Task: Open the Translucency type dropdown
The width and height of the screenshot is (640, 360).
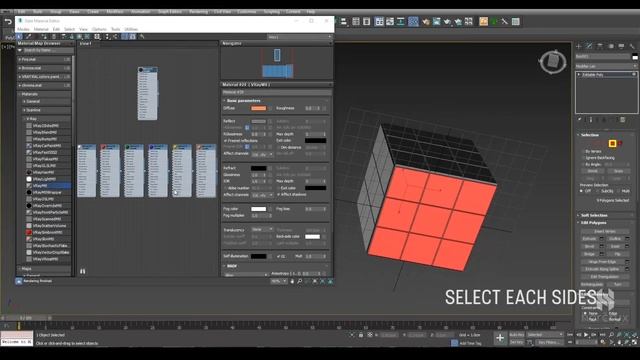Action: (x=262, y=229)
